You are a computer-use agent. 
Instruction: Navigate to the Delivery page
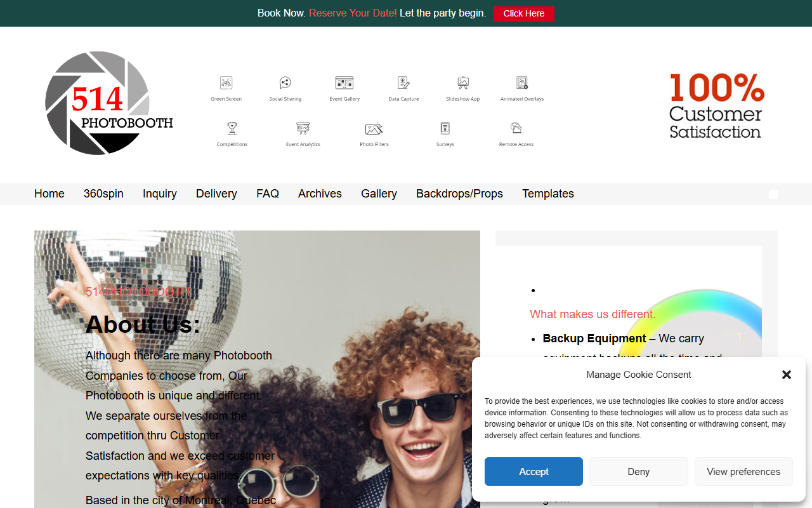click(x=216, y=194)
